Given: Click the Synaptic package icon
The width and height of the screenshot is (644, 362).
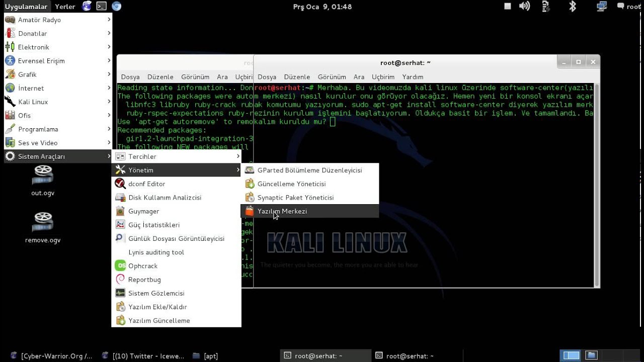Looking at the screenshot, I should coord(250,198).
